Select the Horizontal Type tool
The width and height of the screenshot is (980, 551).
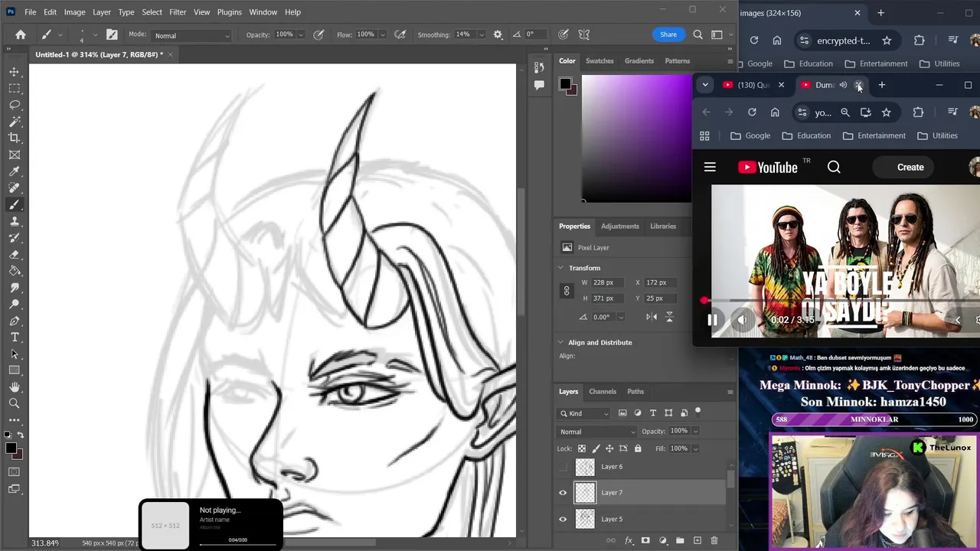[15, 337]
